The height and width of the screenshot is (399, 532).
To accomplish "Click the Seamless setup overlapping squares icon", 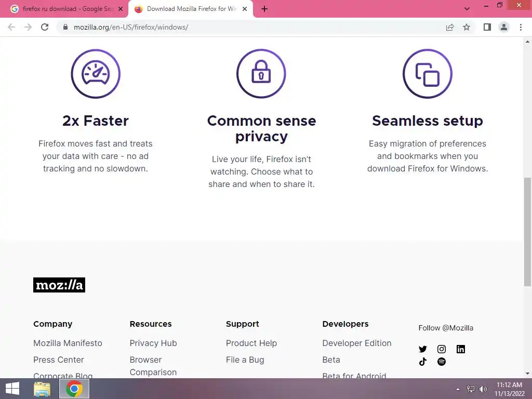I will point(428,74).
